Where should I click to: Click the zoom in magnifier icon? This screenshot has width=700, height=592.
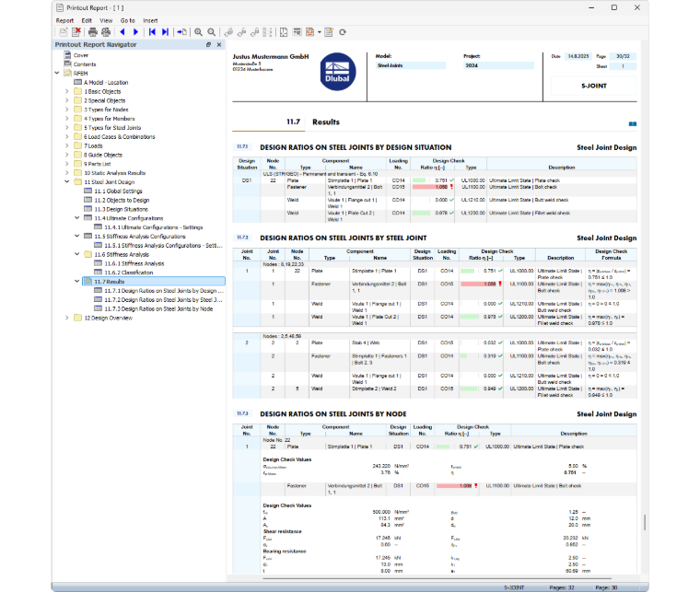pos(198,32)
